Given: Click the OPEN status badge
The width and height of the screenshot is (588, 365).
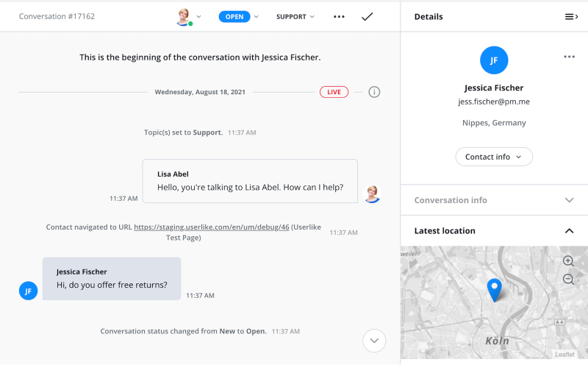Looking at the screenshot, I should pyautogui.click(x=234, y=16).
